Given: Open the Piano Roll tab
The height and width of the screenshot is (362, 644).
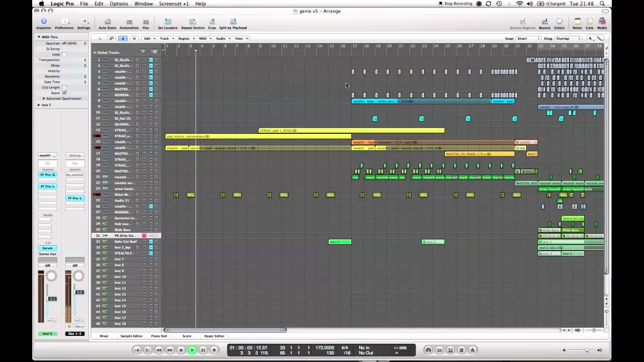Looking at the screenshot, I should (159, 336).
